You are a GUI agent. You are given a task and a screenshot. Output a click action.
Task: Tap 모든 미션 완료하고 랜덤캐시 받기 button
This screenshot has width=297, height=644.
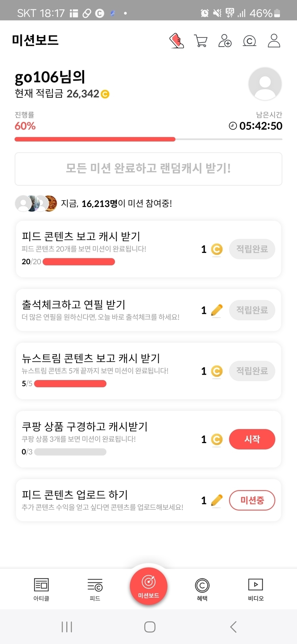point(148,169)
